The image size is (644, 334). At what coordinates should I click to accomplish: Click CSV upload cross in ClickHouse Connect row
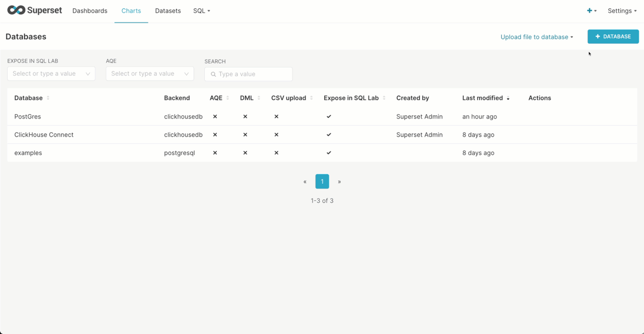[x=277, y=134]
